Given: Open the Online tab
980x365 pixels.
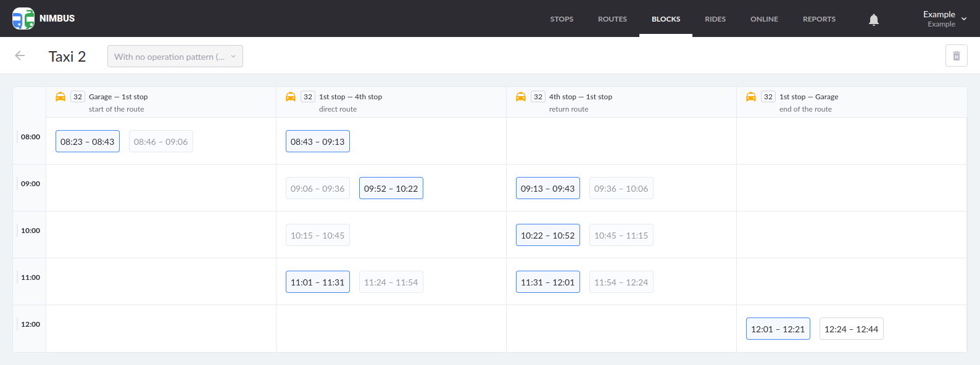Looking at the screenshot, I should point(764,19).
